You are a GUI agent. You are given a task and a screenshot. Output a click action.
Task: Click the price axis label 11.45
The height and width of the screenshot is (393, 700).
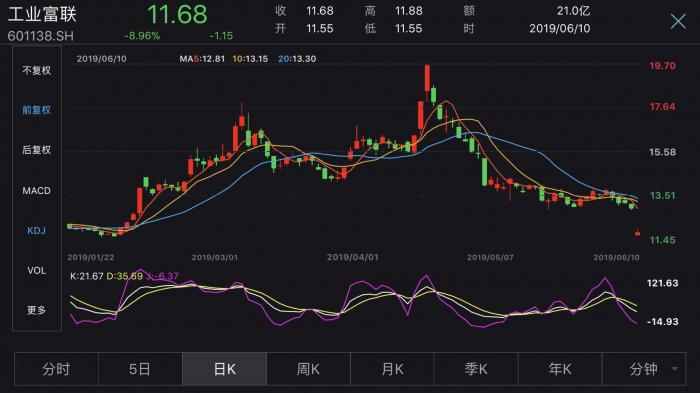click(x=662, y=240)
